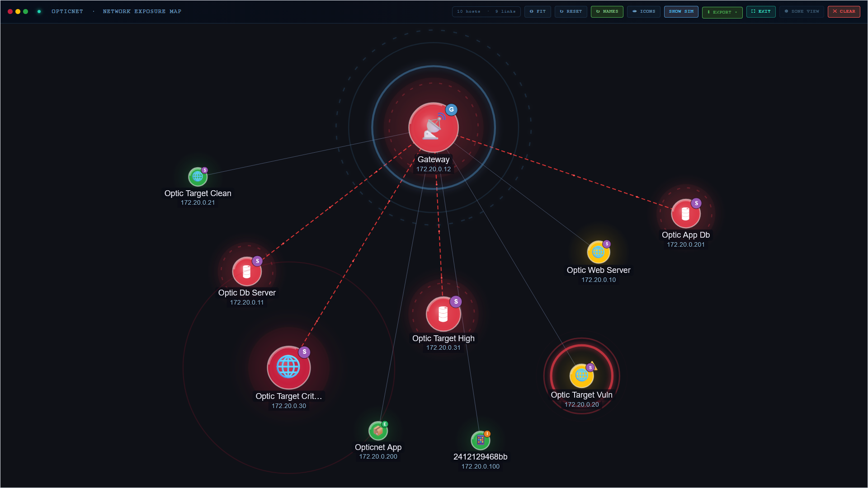Click the teal status dot beside OPTICNET
868x488 pixels.
pos(39,12)
